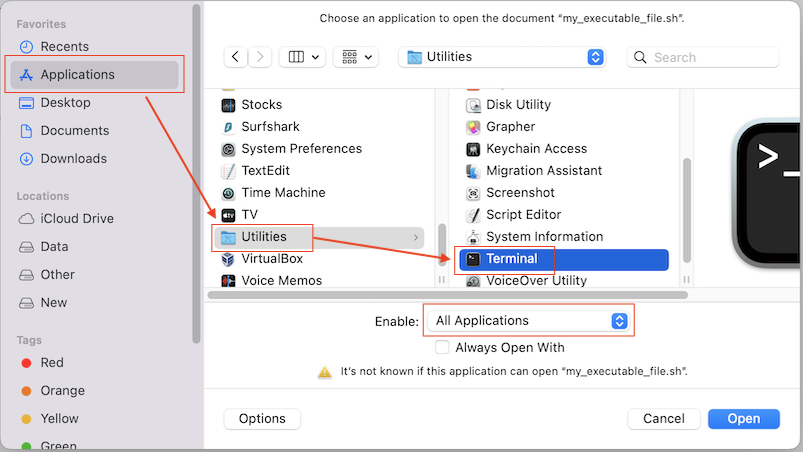The height and width of the screenshot is (452, 803).
Task: Click the Disk Utility icon
Action: tap(473, 105)
